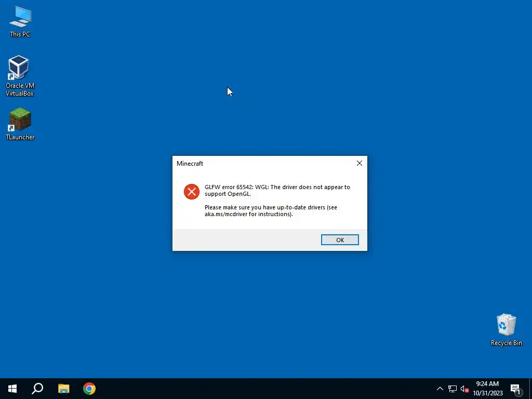Open the clock showing 9:24 AM
This screenshot has width=532, height=399.
point(487,389)
